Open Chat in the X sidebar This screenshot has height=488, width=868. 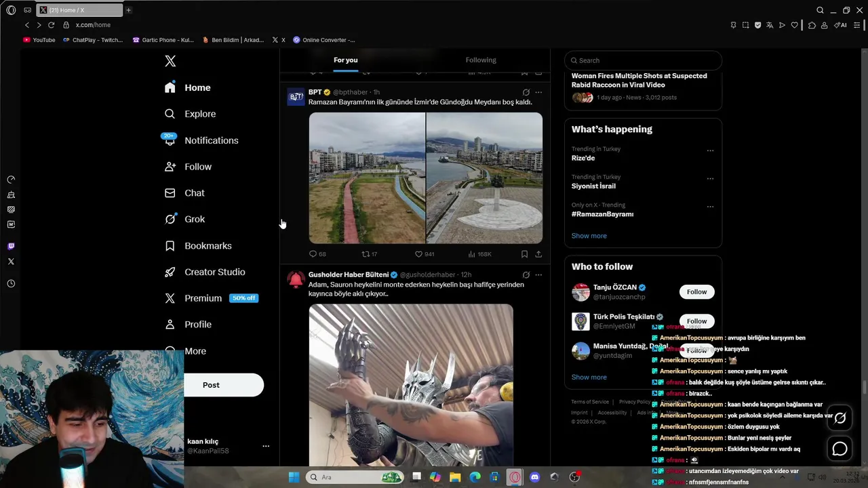(x=184, y=193)
